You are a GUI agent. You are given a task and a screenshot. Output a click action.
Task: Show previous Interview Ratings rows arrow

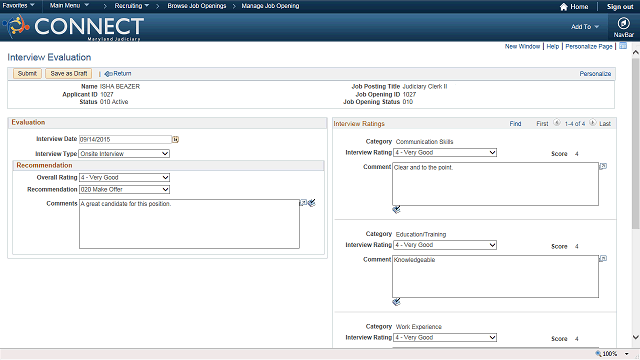pyautogui.click(x=557, y=123)
